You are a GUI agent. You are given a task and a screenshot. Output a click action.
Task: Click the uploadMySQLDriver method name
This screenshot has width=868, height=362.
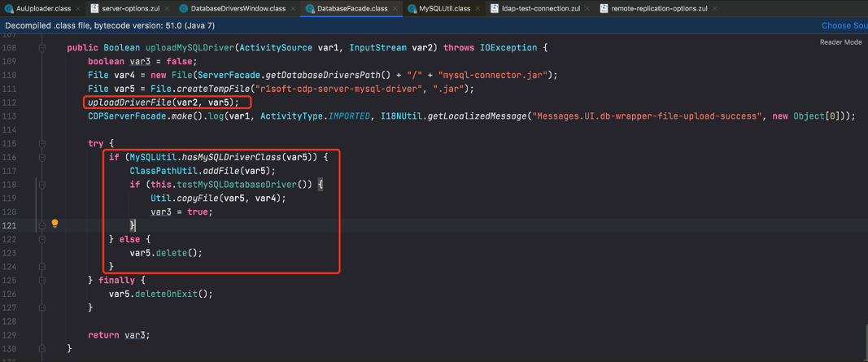click(x=189, y=48)
